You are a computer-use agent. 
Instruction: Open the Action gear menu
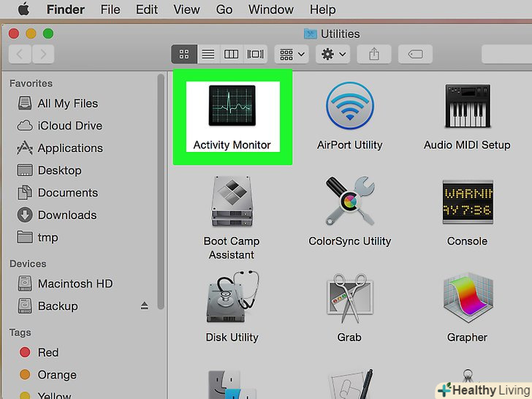(x=332, y=54)
